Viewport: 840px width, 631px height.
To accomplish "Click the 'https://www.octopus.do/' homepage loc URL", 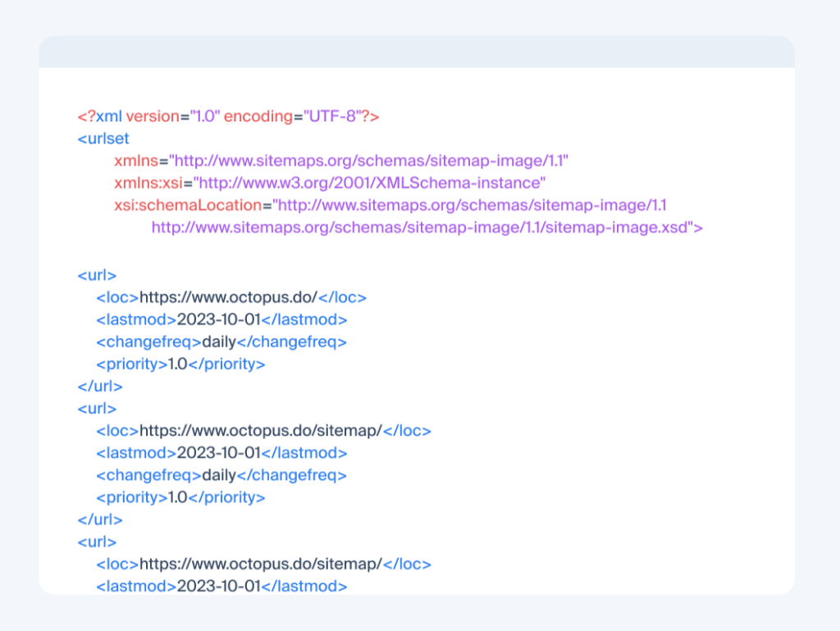I will pos(229,297).
